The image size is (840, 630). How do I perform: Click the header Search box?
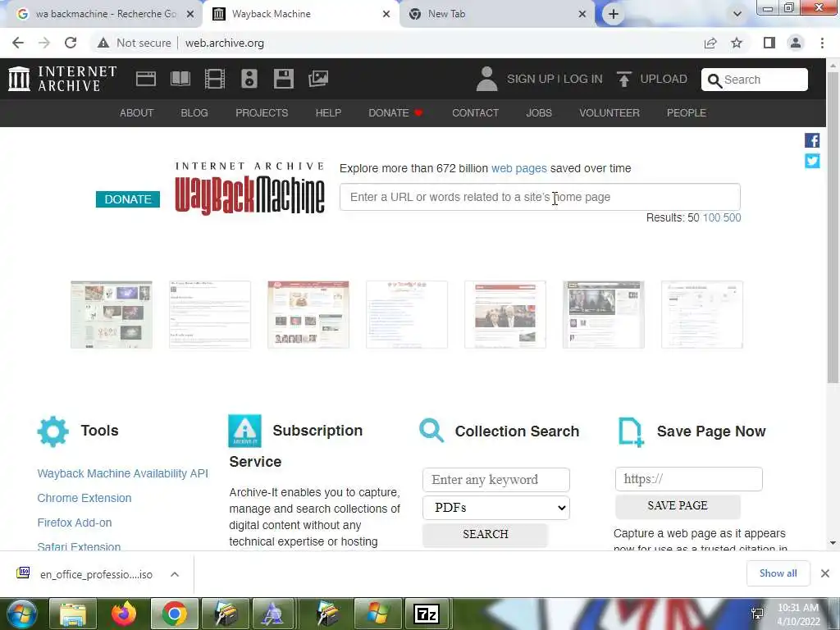755,80
